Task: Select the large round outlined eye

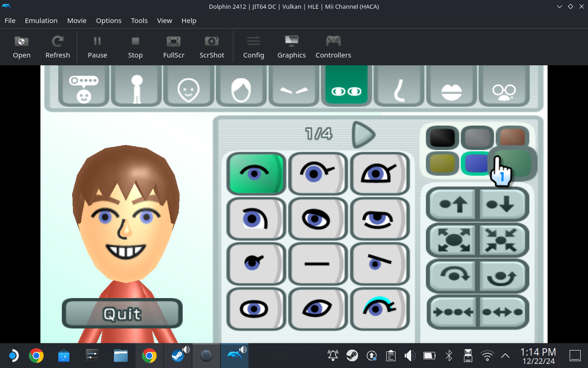Action: point(256,309)
